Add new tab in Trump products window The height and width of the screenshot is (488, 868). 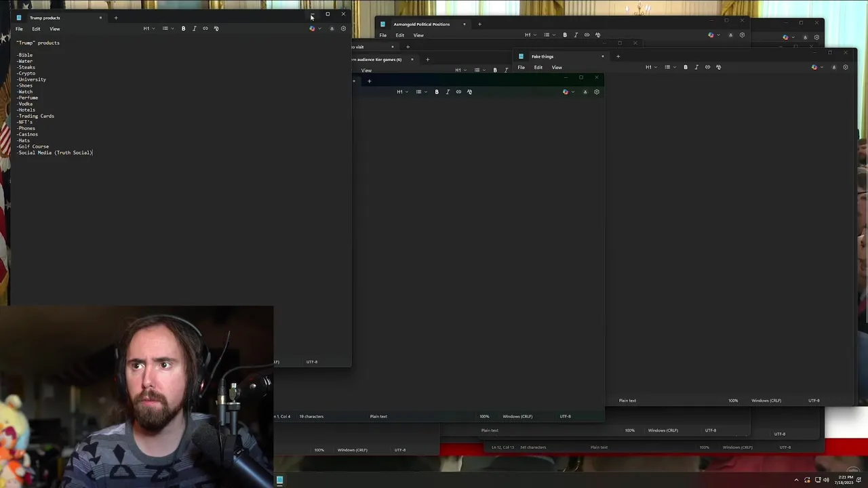pos(116,18)
